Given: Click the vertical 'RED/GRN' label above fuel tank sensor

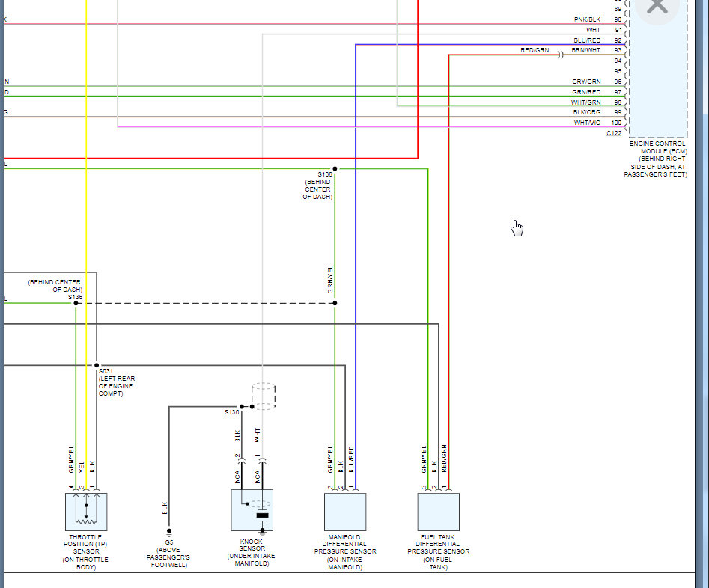Looking at the screenshot, I should click(444, 459).
